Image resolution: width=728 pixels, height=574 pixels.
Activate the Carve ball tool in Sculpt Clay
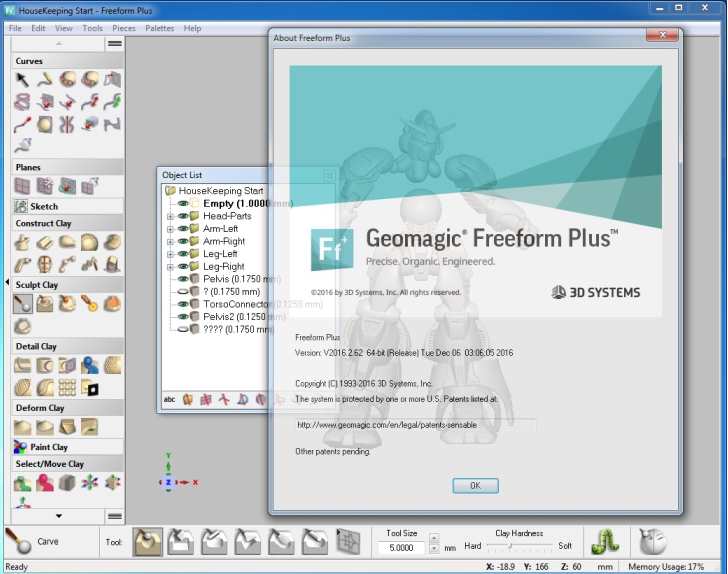tap(22, 304)
